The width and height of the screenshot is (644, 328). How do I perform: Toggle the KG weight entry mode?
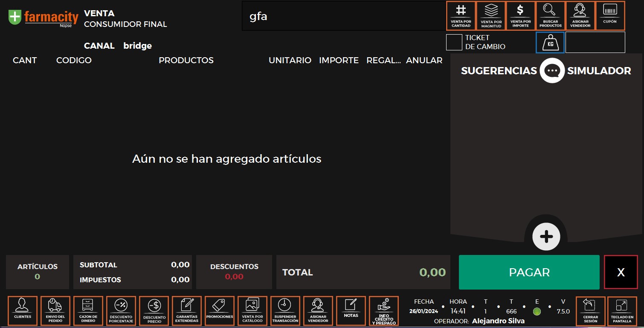click(550, 42)
